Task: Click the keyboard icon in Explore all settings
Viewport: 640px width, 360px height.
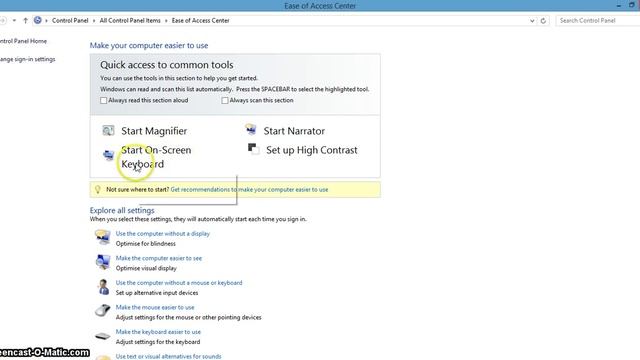Action: pyautogui.click(x=102, y=336)
